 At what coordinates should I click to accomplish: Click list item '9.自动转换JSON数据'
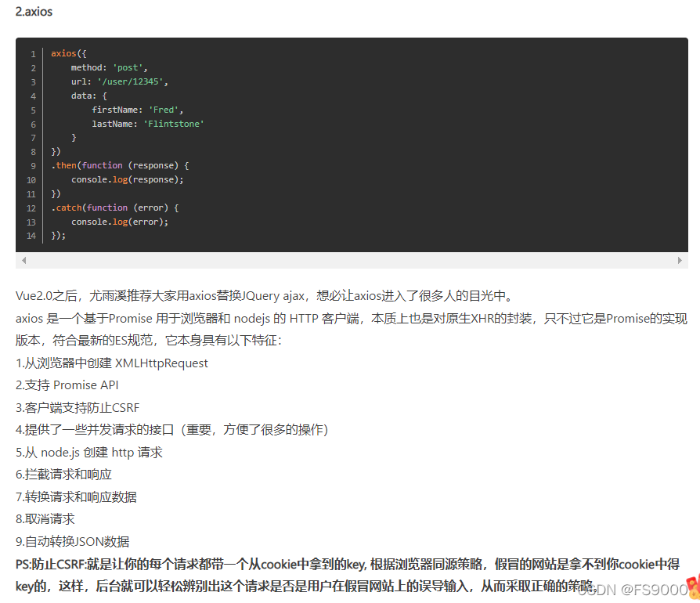pyautogui.click(x=72, y=541)
